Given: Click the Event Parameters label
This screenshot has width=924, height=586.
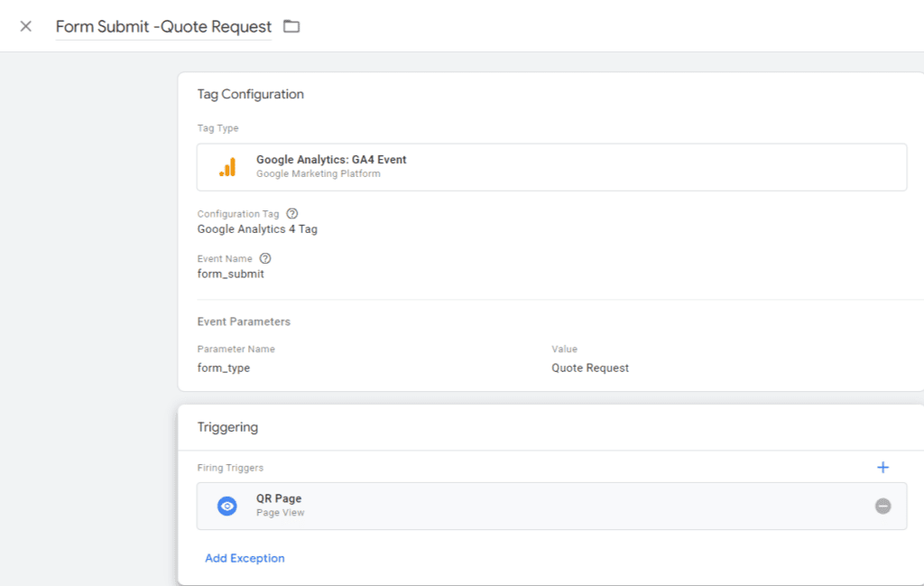Looking at the screenshot, I should 244,321.
